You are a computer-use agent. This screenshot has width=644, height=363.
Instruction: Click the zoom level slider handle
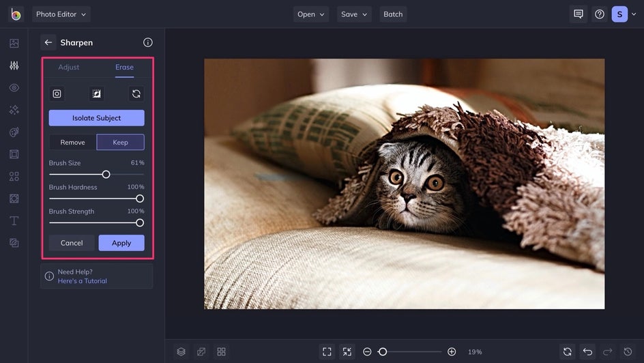382,352
